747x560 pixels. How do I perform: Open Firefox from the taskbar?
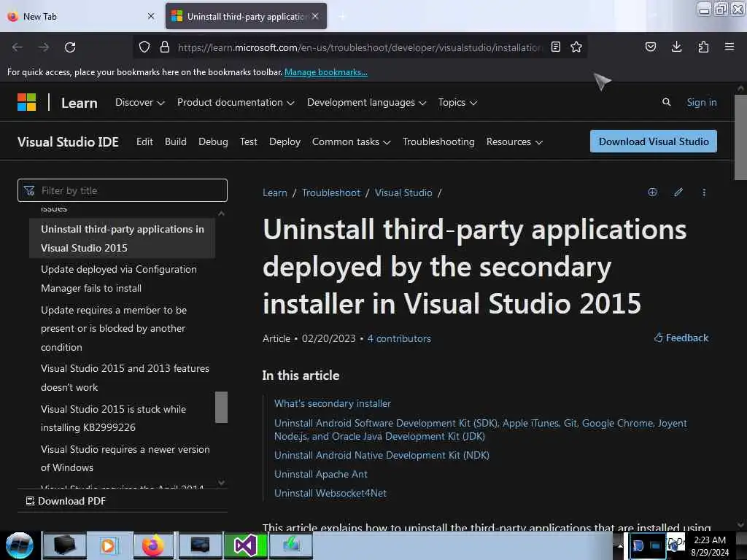coord(153,545)
